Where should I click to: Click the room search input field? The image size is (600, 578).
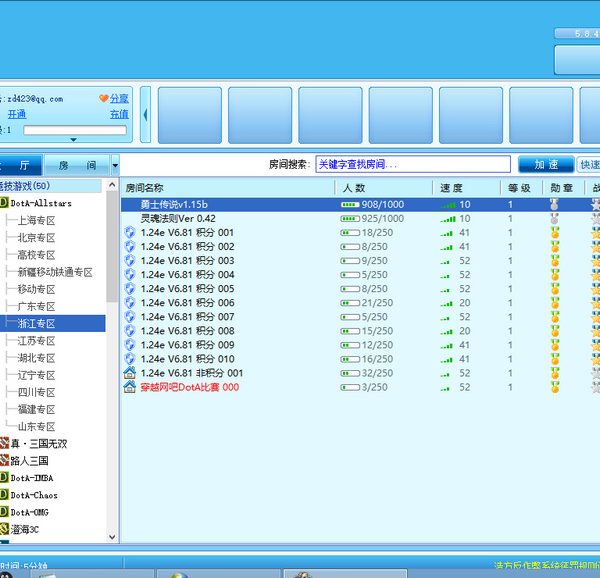point(412,164)
